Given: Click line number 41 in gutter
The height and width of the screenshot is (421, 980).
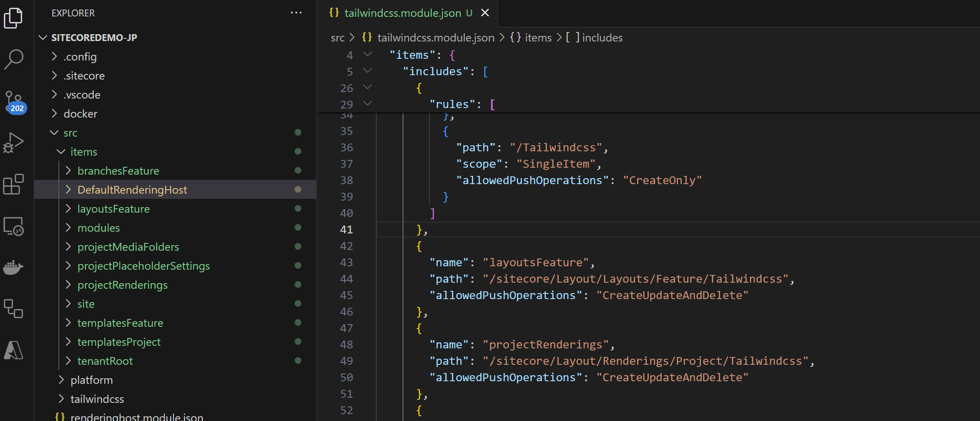Looking at the screenshot, I should (346, 230).
